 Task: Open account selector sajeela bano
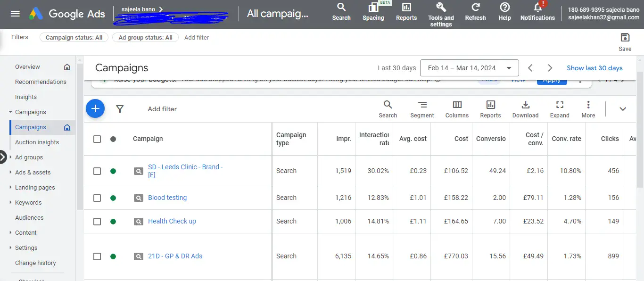coord(142,9)
